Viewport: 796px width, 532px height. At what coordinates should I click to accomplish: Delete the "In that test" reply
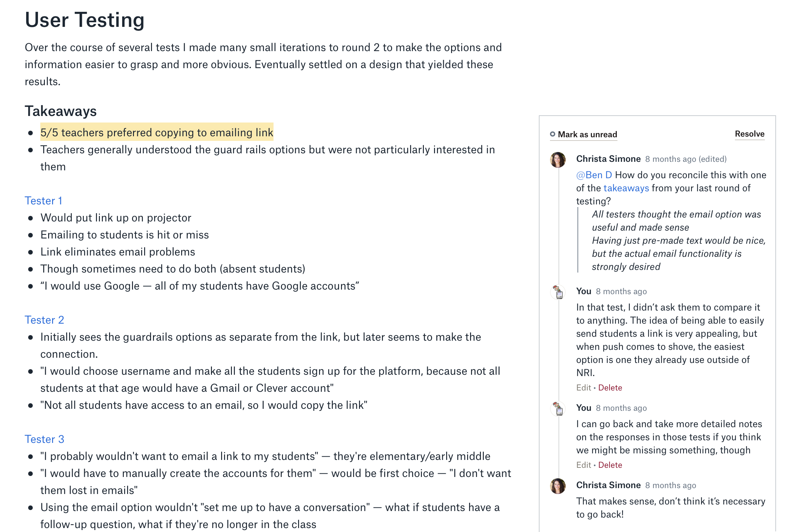click(x=610, y=388)
